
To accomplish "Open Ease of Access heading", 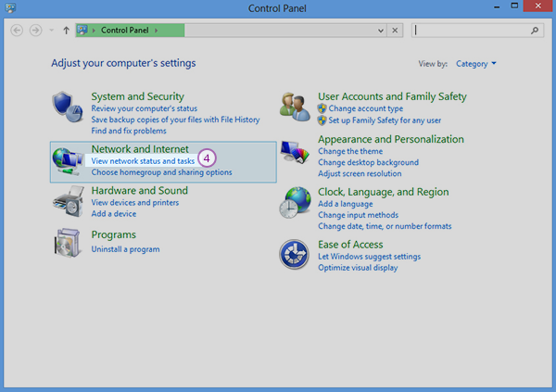I will [x=350, y=245].
